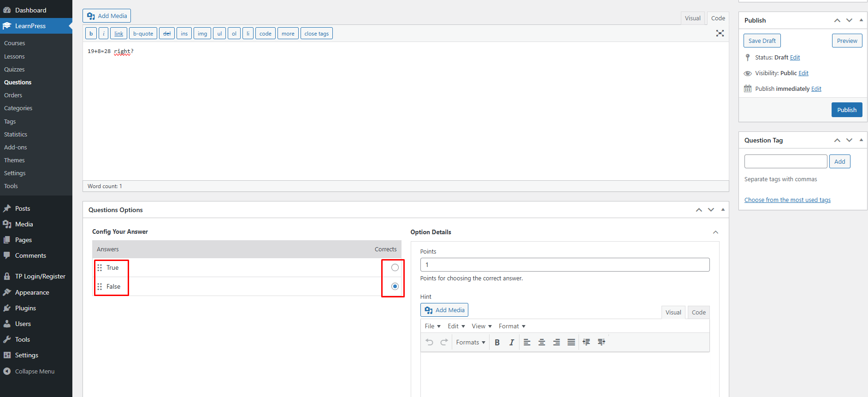Open Quizzes in the LearnPress sidebar
Screen dimensions: 868x397
(14, 69)
